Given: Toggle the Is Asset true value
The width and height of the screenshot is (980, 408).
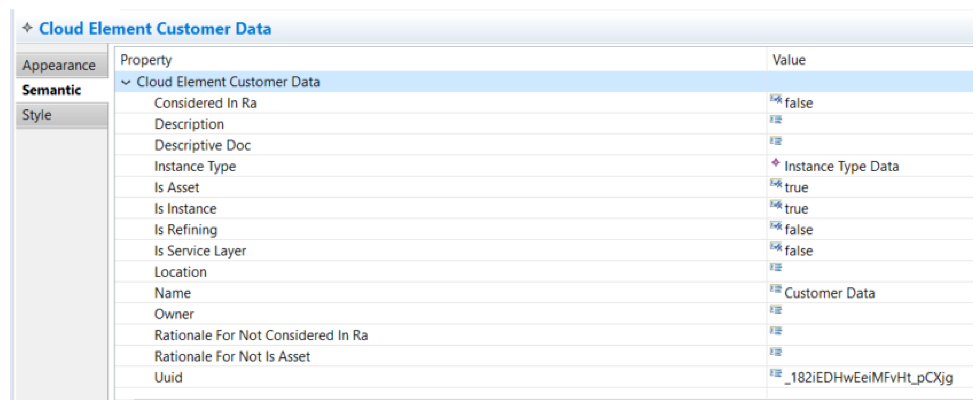Looking at the screenshot, I should click(796, 188).
